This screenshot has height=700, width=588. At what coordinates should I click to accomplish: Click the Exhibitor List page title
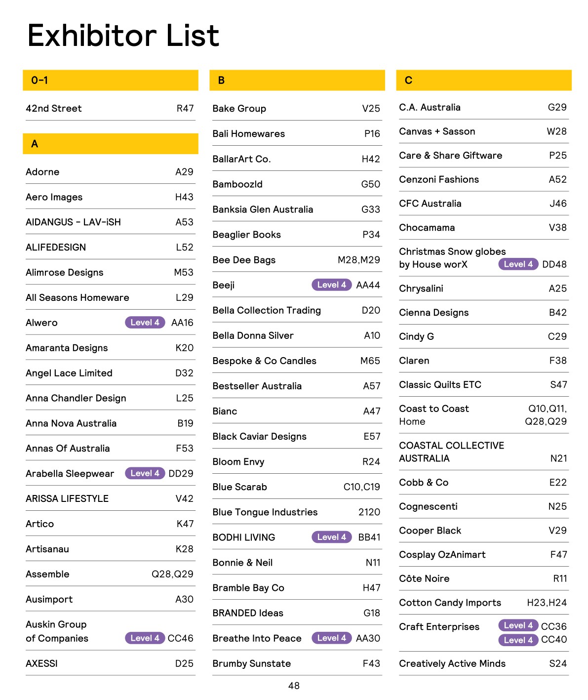point(123,36)
